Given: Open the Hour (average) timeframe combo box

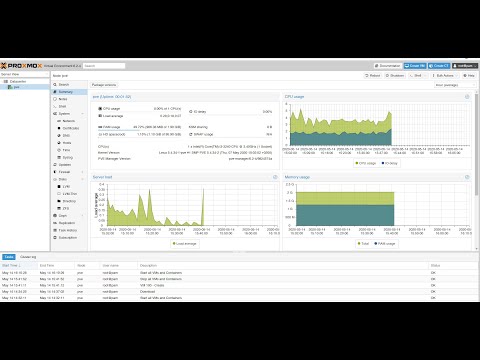Looking at the screenshot, I should [455, 85].
